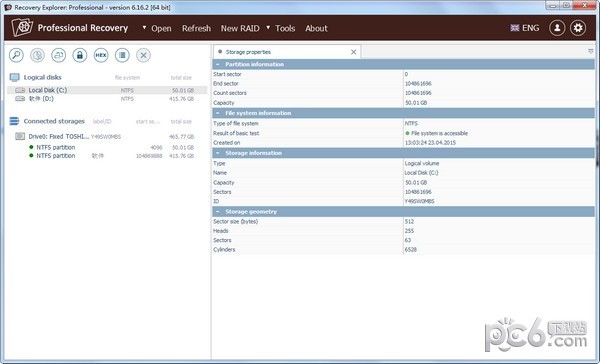The image size is (600, 364).
Task: Open the HEX viewer icon
Action: point(101,55)
